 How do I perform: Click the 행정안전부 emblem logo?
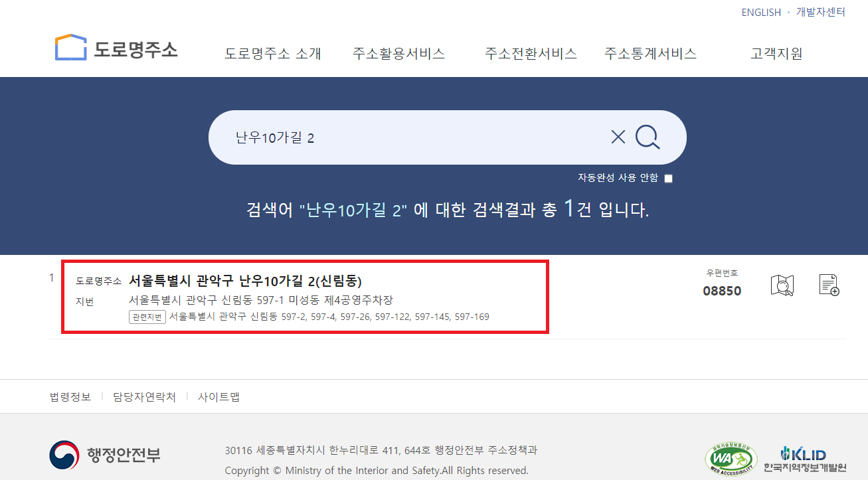tap(105, 455)
